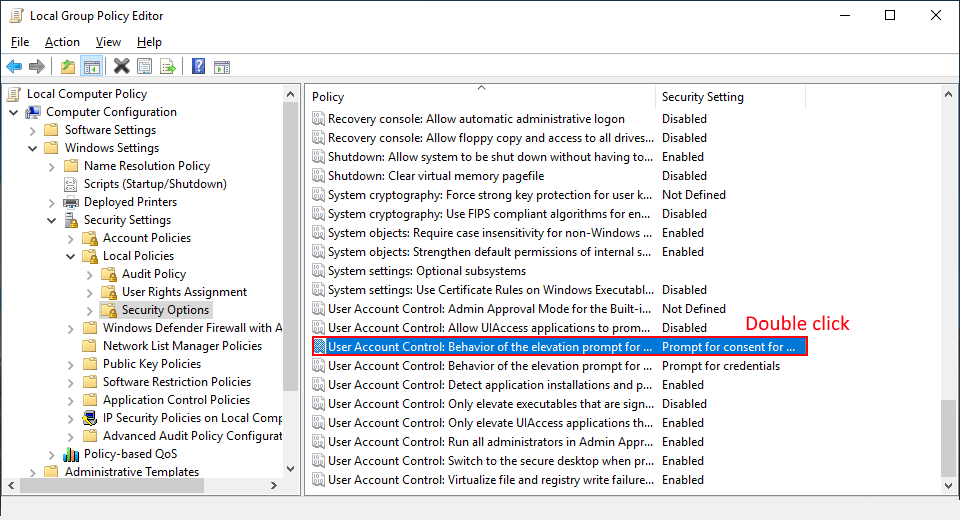
Task: Toggle Show/Hide Console Tree toolbar icon
Action: pos(92,67)
